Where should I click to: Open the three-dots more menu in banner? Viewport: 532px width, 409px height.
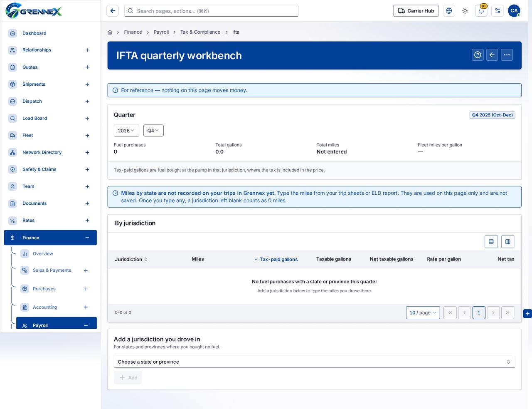pyautogui.click(x=507, y=55)
